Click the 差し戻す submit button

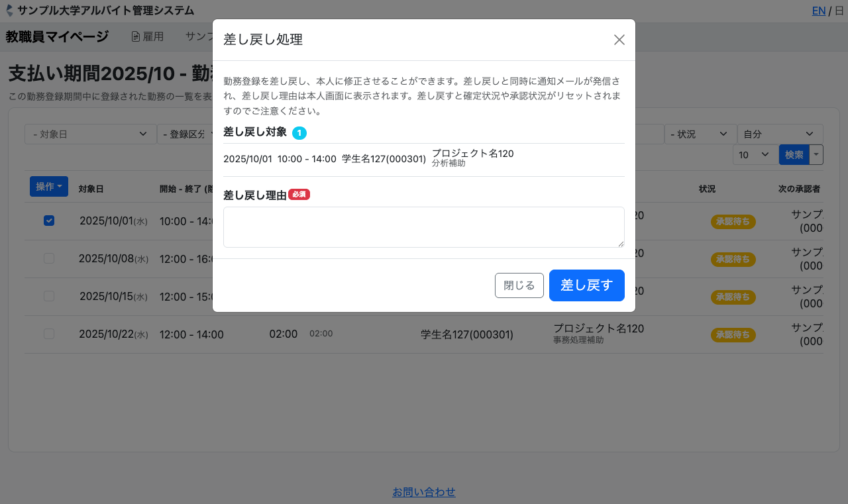tap(586, 285)
